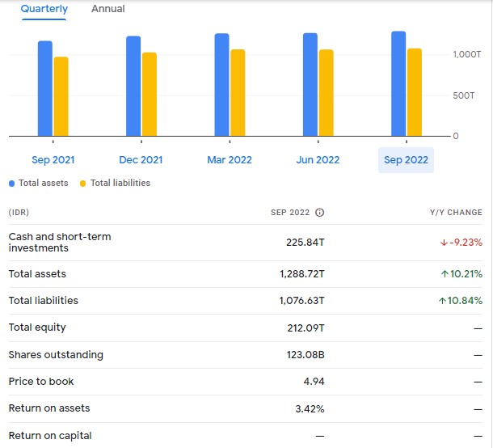Click the 212.09T total equity value
Screen dimensions: 493x448
point(305,328)
